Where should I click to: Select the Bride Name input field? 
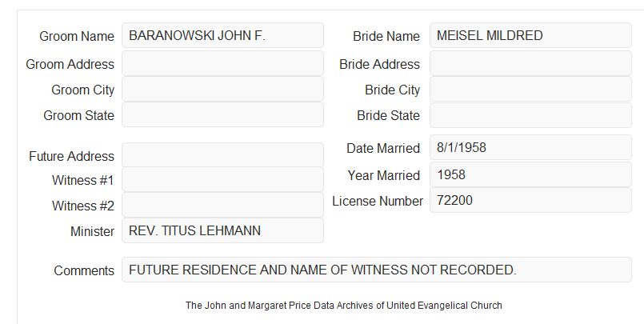point(530,35)
